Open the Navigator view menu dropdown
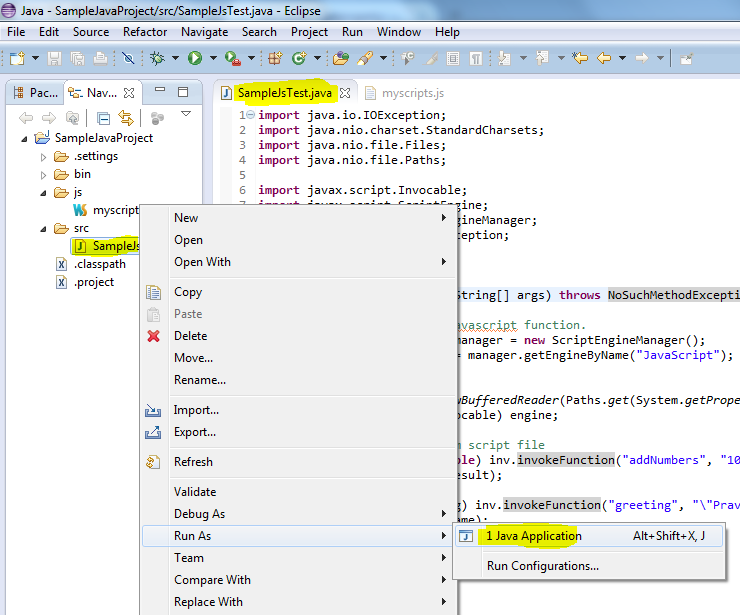740x615 pixels. coord(185,115)
